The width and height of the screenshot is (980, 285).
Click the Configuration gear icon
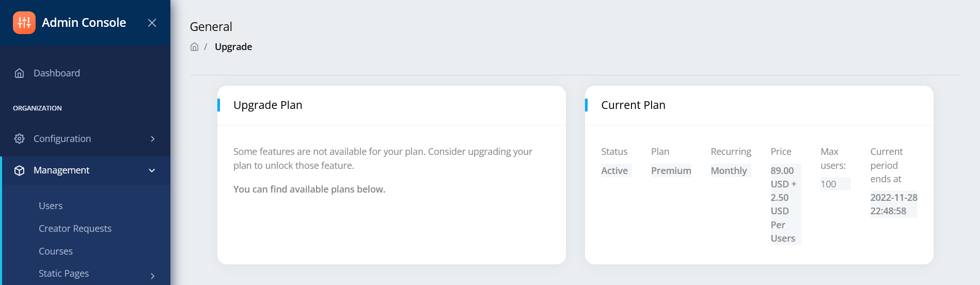point(20,139)
